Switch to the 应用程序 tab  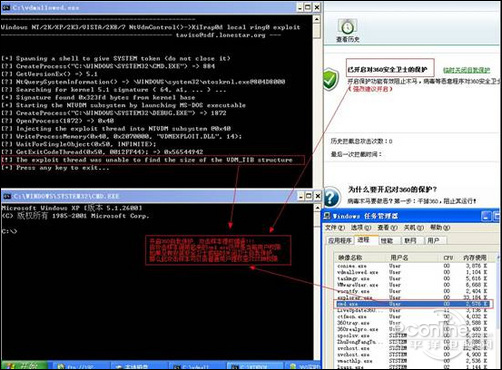pyautogui.click(x=340, y=241)
